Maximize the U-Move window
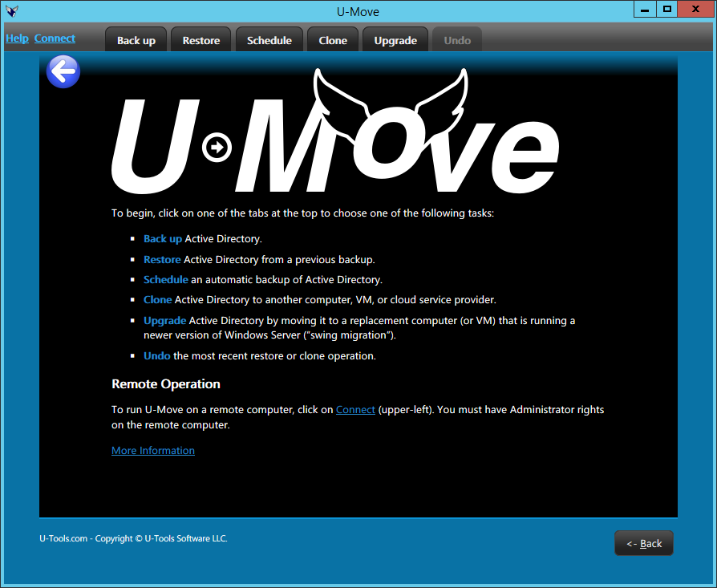717x588 pixels. point(667,9)
